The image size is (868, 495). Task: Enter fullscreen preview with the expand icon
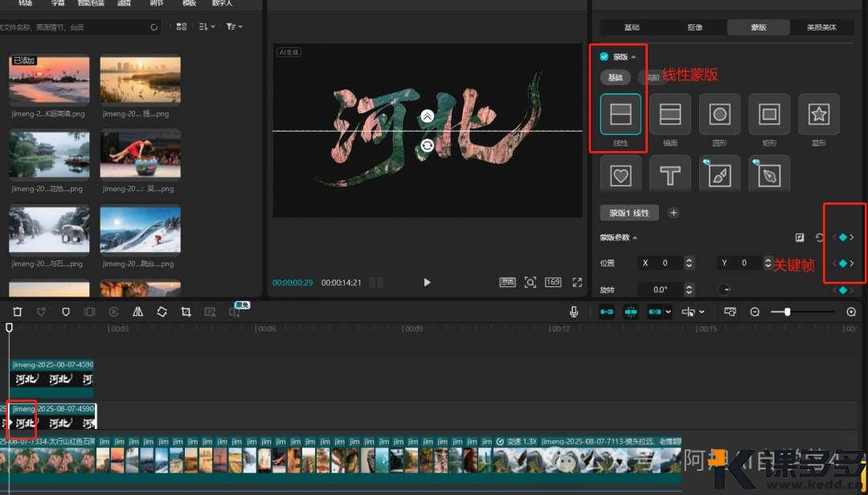click(577, 282)
